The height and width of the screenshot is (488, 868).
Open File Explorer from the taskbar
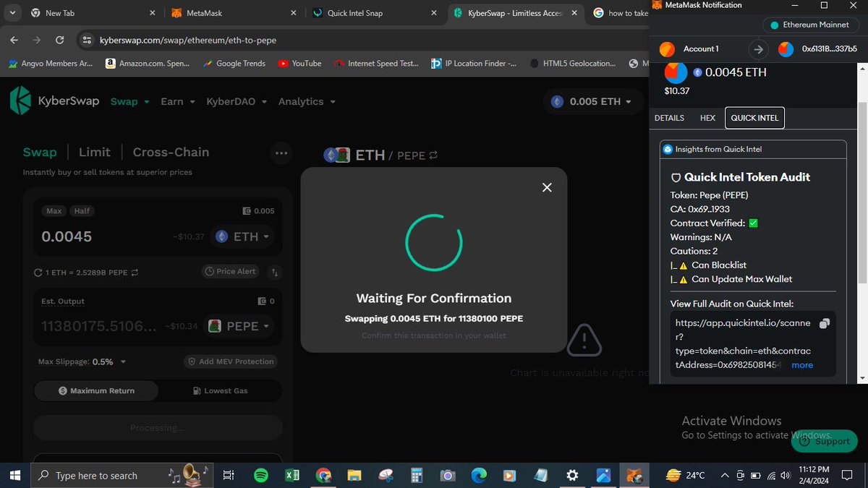(354, 475)
